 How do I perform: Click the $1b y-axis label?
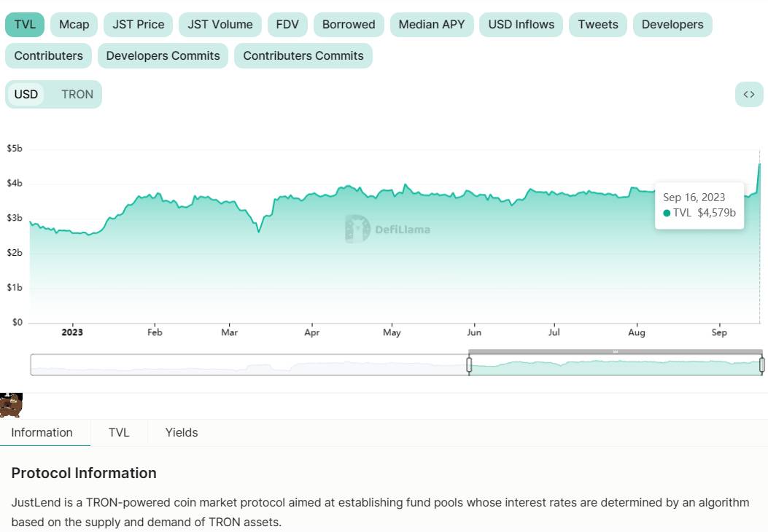click(14, 287)
